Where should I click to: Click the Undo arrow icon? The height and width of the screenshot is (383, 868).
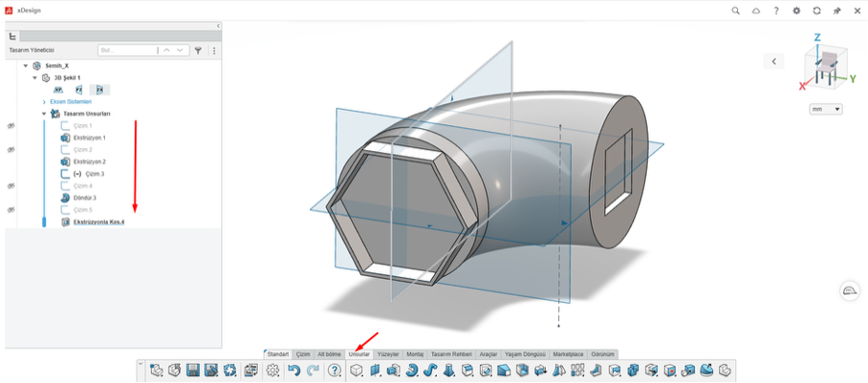pyautogui.click(x=294, y=370)
